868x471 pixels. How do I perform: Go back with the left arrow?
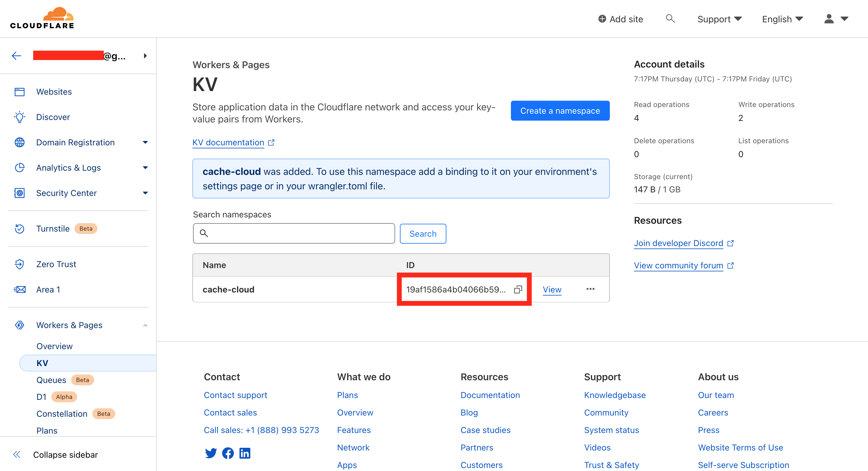(x=17, y=55)
